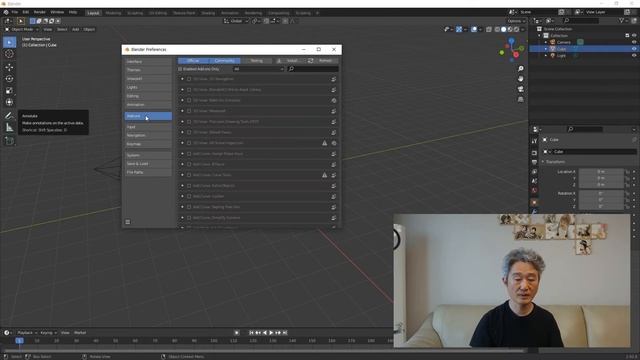Open Preferences hamburger menu at bottom left
Image resolution: width=640 pixels, height=360 pixels.
pyautogui.click(x=128, y=222)
